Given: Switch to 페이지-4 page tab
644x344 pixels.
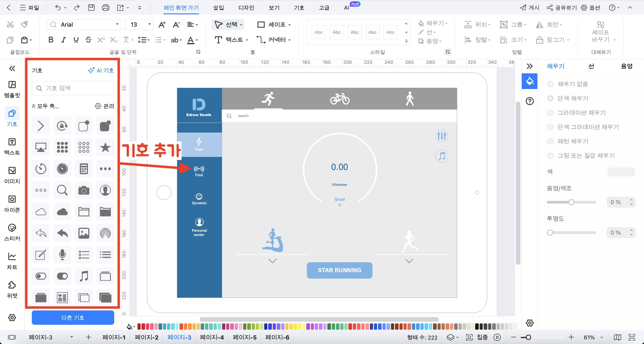Looking at the screenshot, I should 212,337.
